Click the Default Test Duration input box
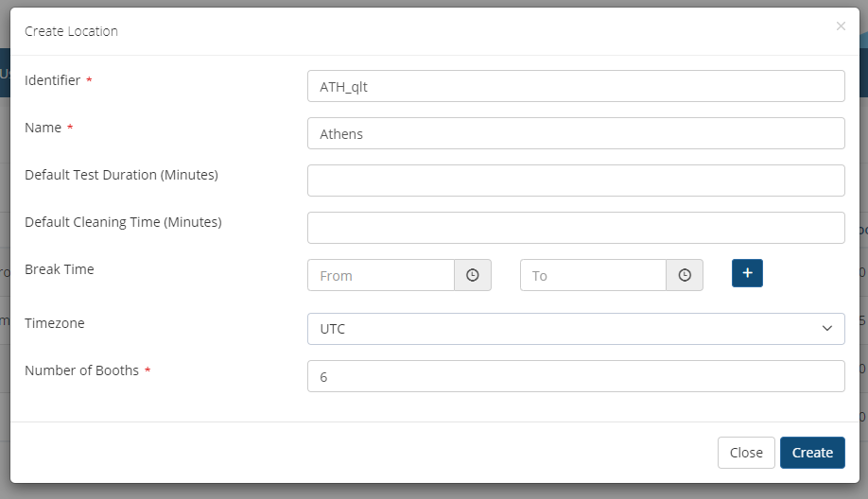Screen dimensions: 868x499 click(x=576, y=181)
